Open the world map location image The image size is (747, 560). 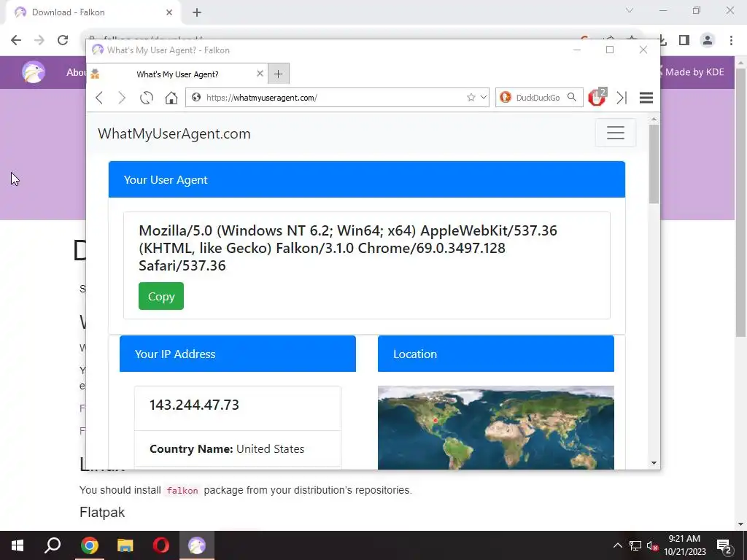(x=495, y=427)
